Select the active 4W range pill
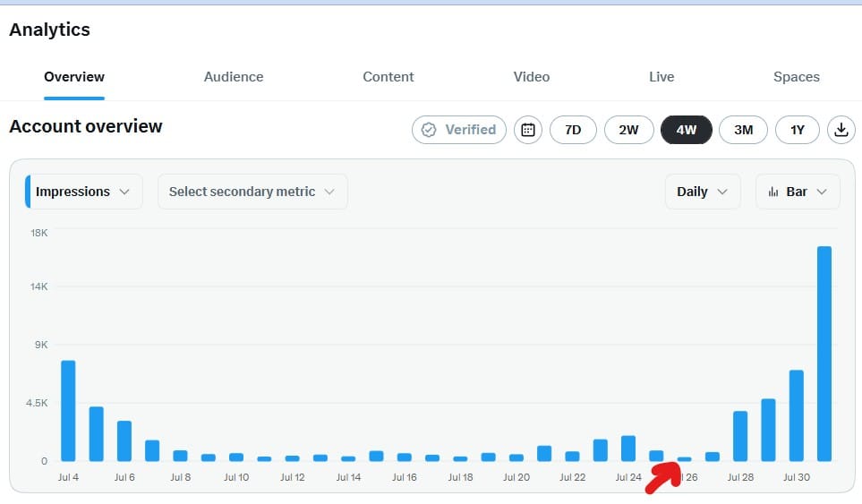The width and height of the screenshot is (862, 504). 686,130
